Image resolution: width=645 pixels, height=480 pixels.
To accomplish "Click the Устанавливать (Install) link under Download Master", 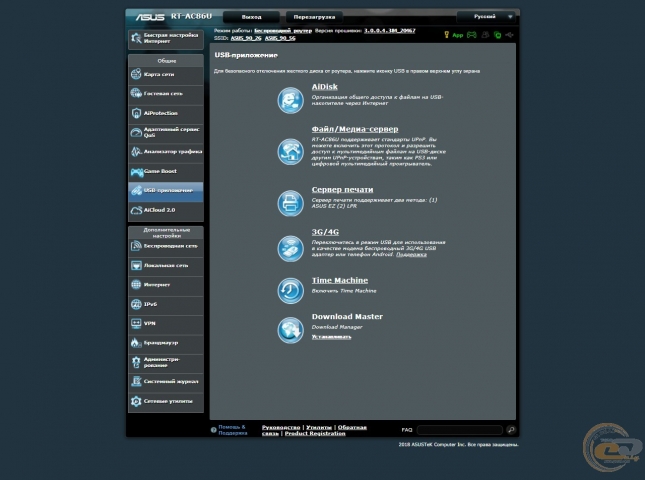I will pos(332,337).
